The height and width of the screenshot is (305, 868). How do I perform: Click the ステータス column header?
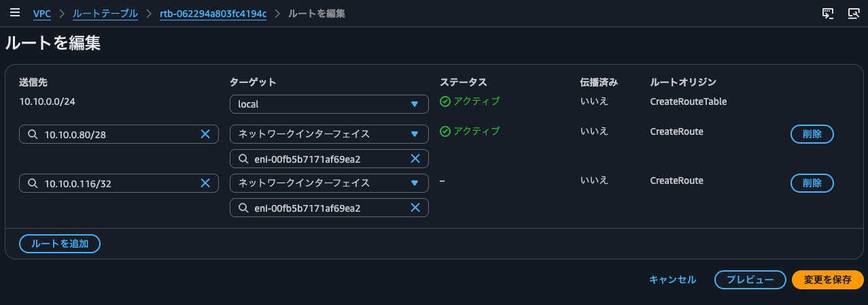(x=464, y=82)
